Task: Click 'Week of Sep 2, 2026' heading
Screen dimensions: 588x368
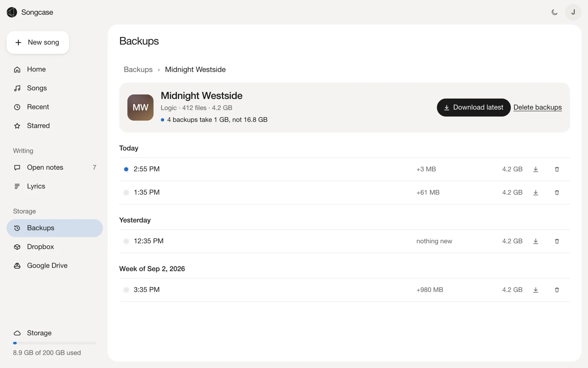Action: coord(152,269)
